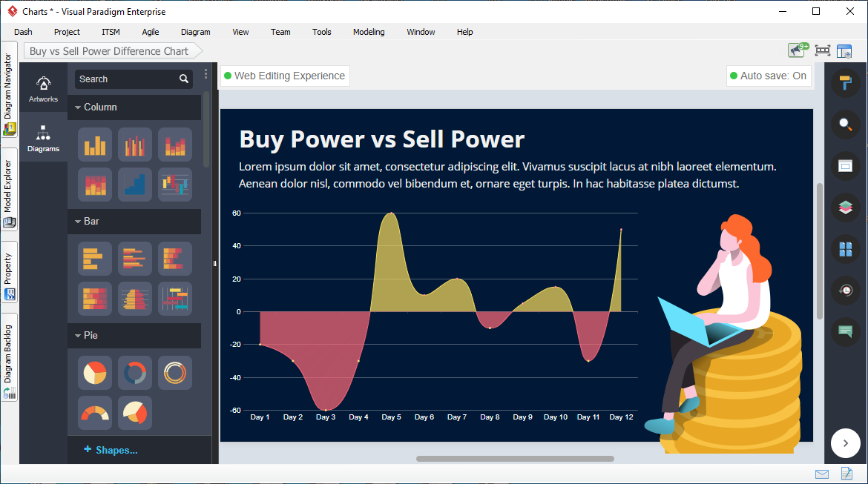Choose the stacked bar chart icon

(x=175, y=259)
